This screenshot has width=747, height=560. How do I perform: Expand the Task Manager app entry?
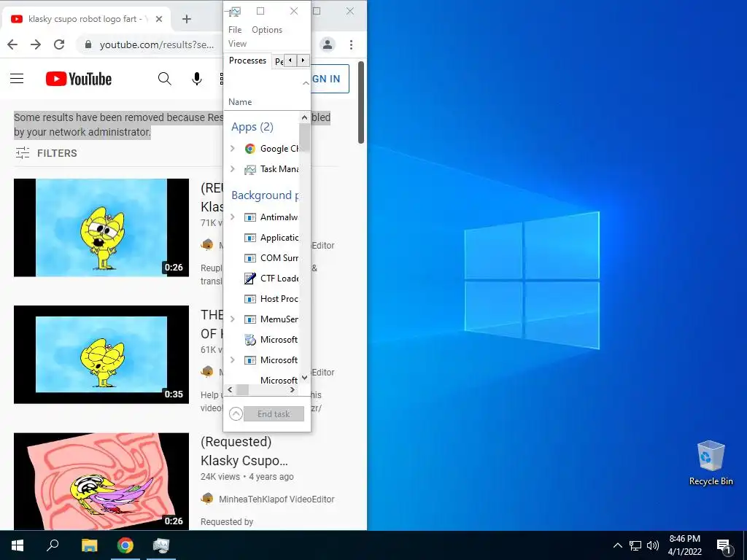pyautogui.click(x=233, y=169)
